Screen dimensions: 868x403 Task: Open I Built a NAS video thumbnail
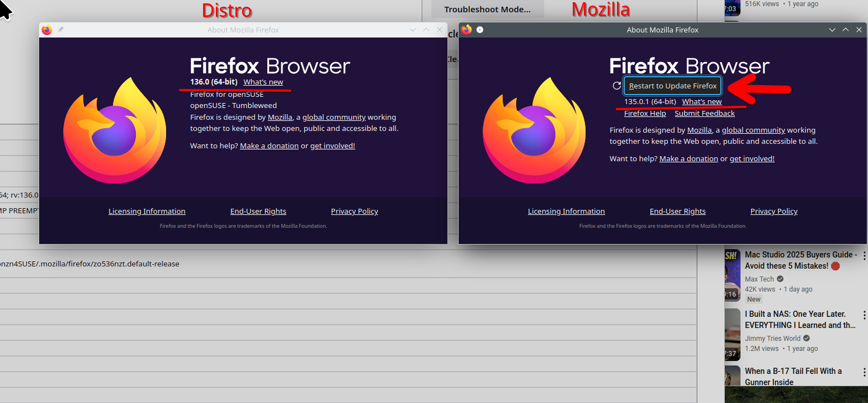point(733,334)
